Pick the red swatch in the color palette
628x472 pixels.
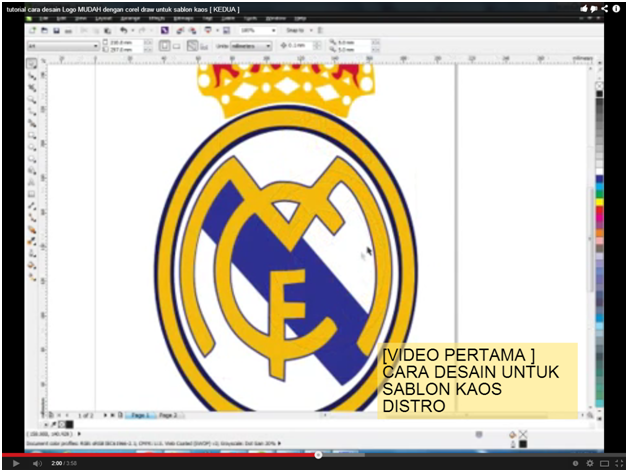[x=600, y=210]
